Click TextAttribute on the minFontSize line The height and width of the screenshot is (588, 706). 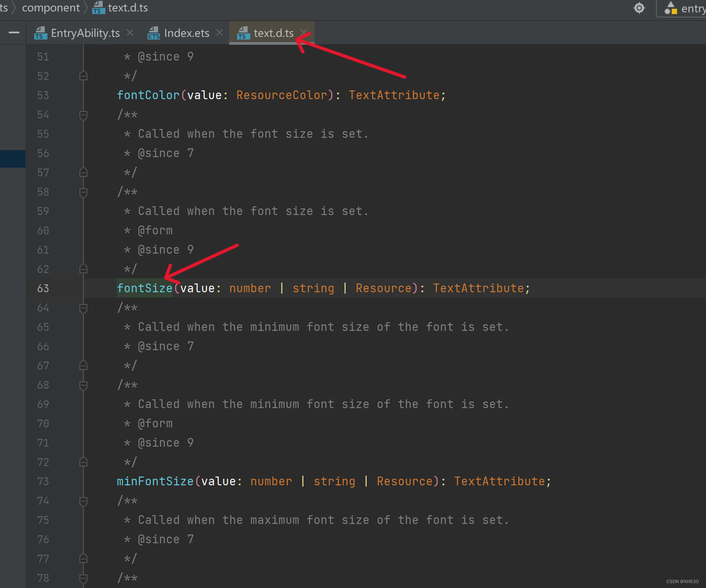click(x=500, y=481)
